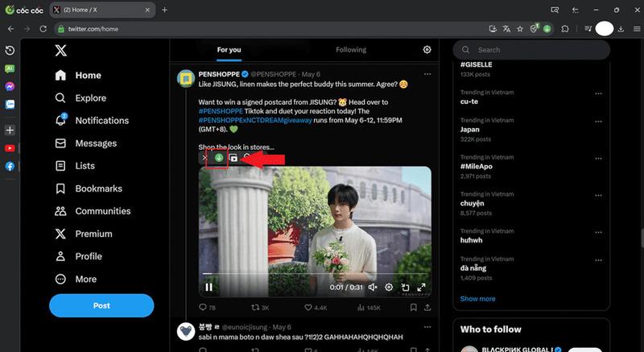The height and width of the screenshot is (352, 644).
Task: Open video settings gear in the player
Action: coord(389,287)
